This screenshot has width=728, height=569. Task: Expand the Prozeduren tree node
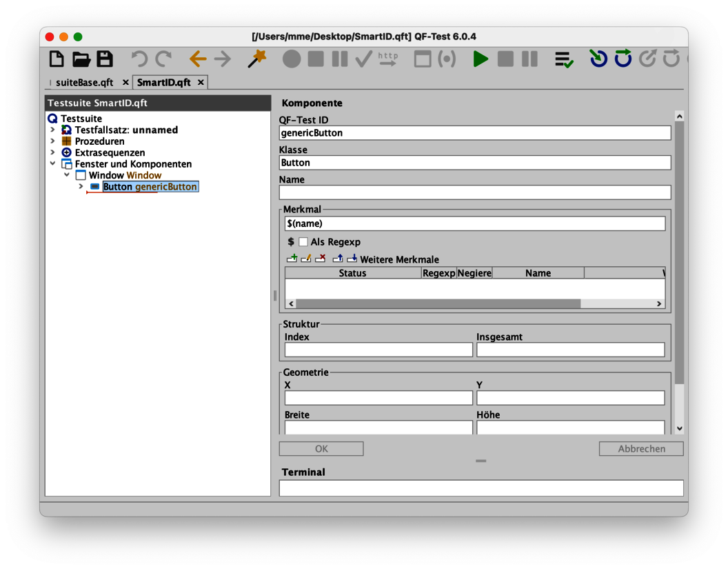tap(53, 141)
